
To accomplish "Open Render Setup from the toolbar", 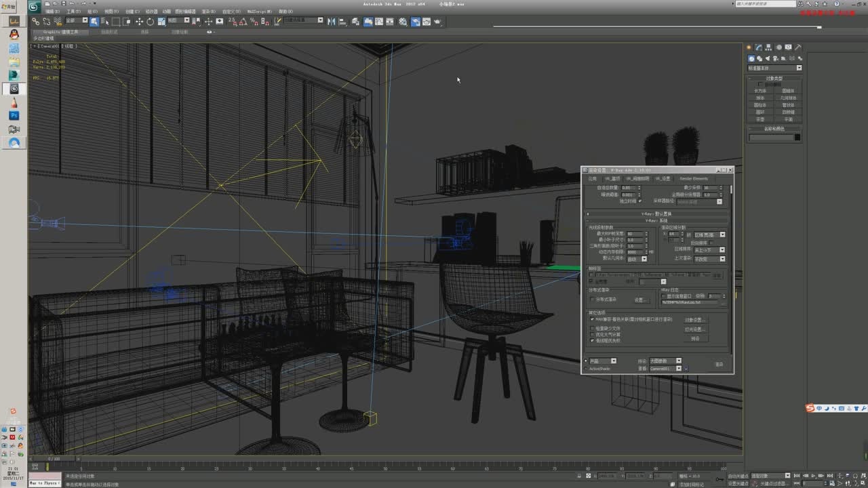I will point(415,21).
